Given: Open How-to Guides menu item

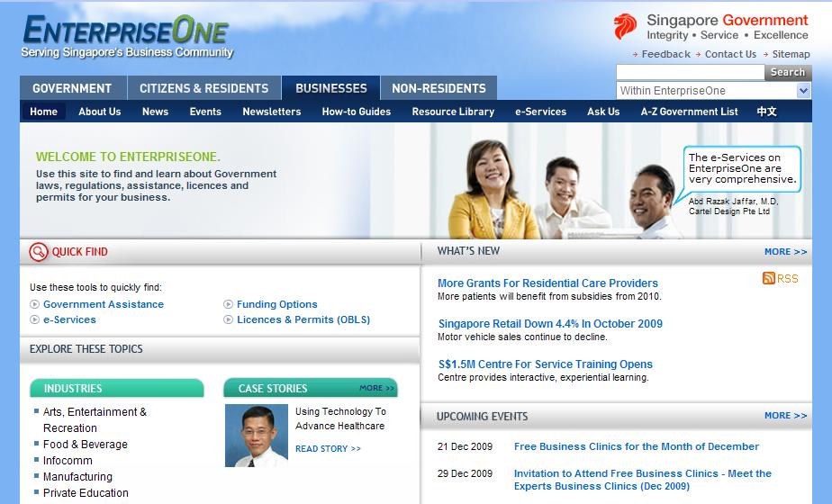Looking at the screenshot, I should (x=357, y=112).
